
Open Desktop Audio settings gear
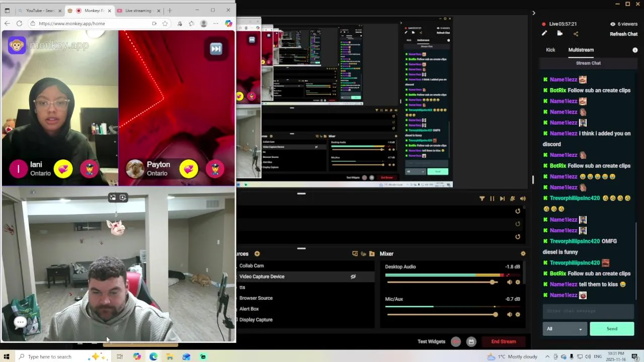pyautogui.click(x=518, y=282)
